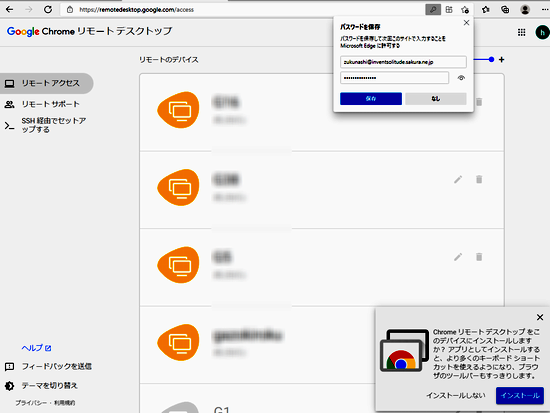Click the blue 保存 save password button
Screen dimensions: 550x413
[x=371, y=99]
